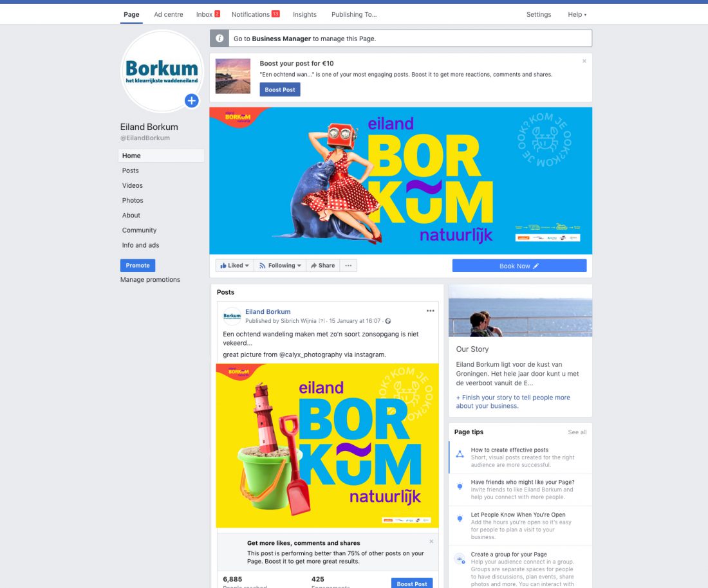Open the yellow Borkum post image
The image size is (708, 588).
coord(328,445)
